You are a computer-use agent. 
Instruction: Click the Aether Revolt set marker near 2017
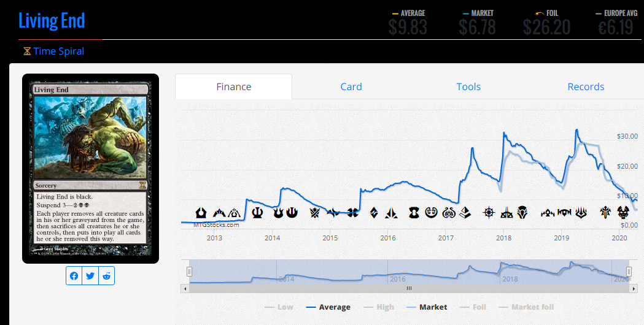449,213
